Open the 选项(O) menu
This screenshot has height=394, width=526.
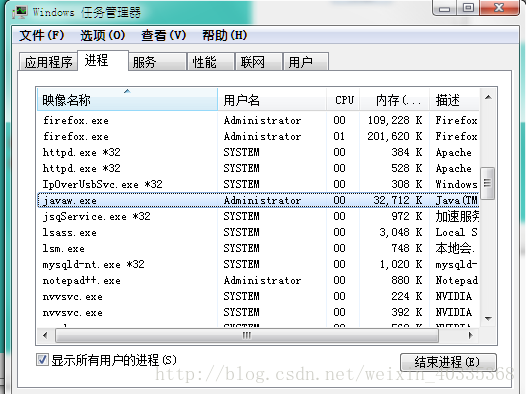coord(103,35)
